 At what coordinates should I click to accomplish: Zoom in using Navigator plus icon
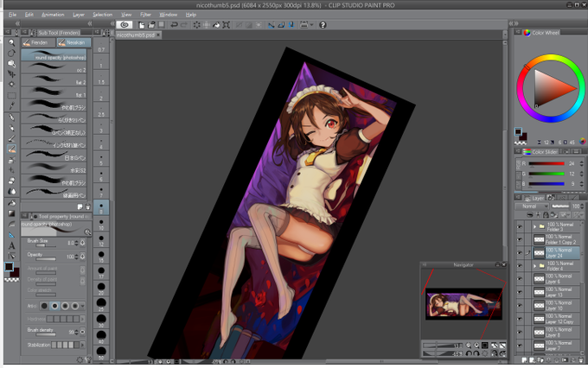(476, 346)
